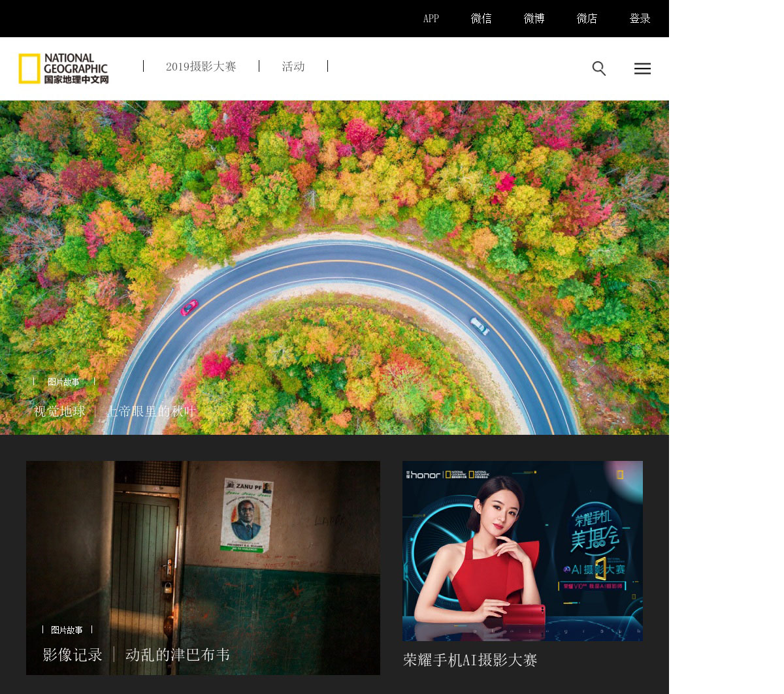Viewport: 784px width, 694px height.
Task: Click 登录 to log in
Action: 640,18
